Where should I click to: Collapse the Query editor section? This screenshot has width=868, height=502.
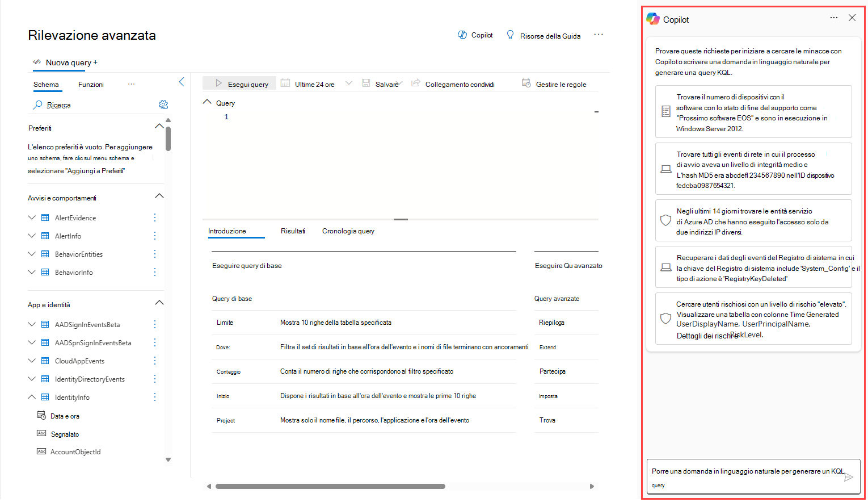point(207,102)
